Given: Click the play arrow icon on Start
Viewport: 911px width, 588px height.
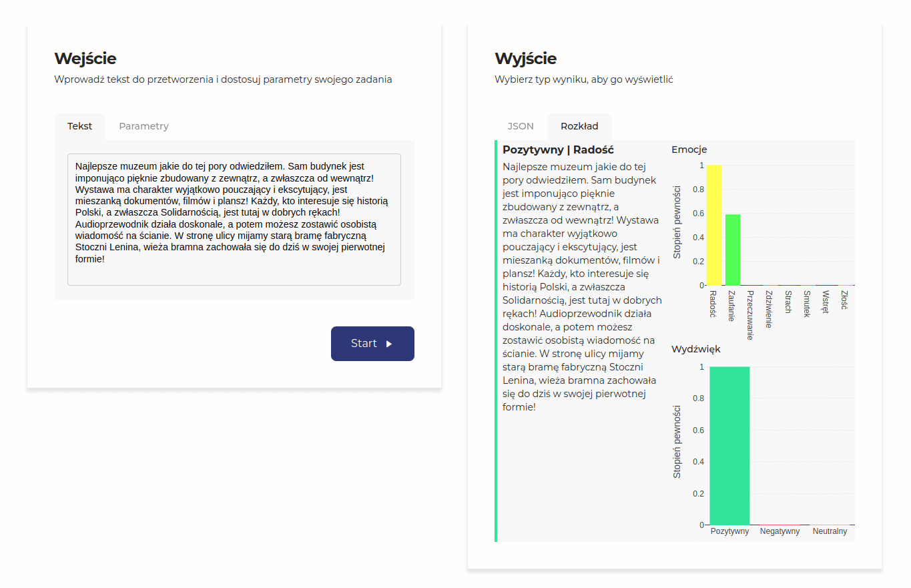Looking at the screenshot, I should [389, 344].
